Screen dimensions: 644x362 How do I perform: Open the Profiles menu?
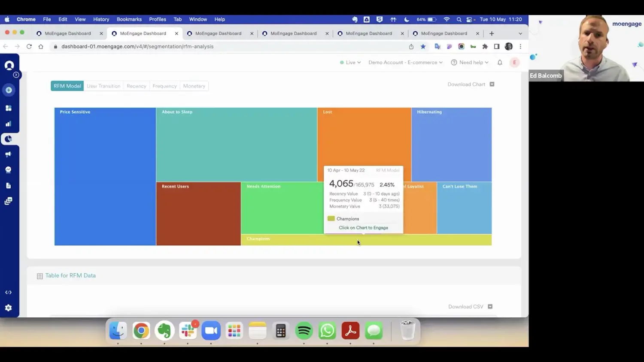(x=158, y=19)
